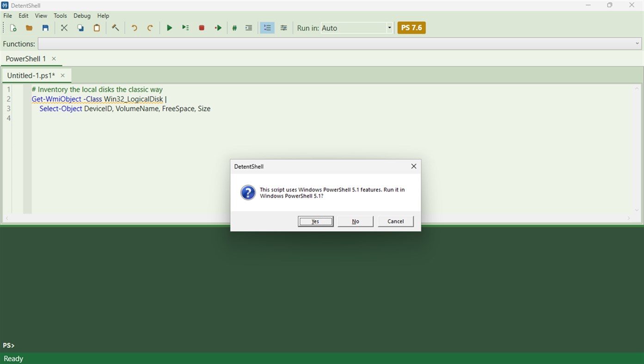Click Cancel in the DetentShell dialog
644x364 pixels.
click(396, 221)
